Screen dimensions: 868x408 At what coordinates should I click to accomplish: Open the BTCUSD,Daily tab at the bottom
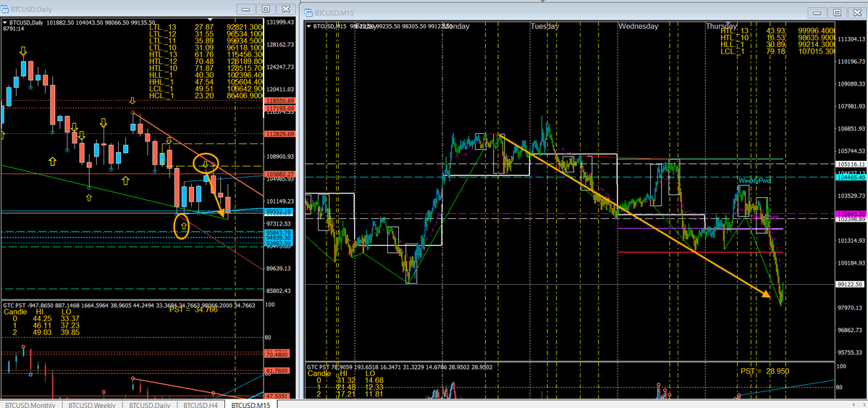(151, 404)
